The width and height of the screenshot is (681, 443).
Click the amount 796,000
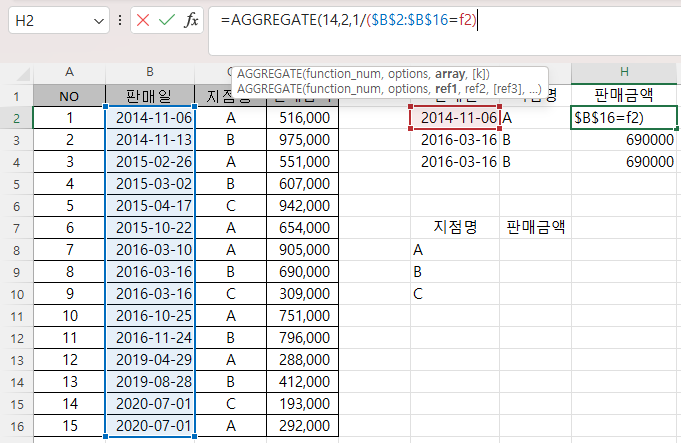pos(302,338)
